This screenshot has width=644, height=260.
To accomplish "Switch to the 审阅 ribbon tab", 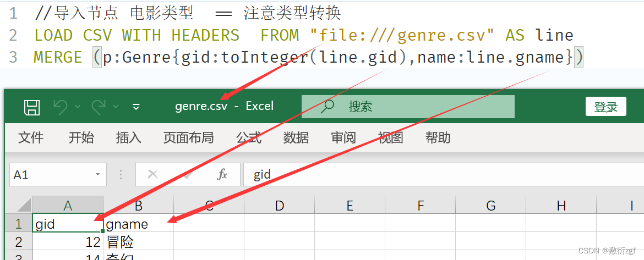I will click(343, 138).
